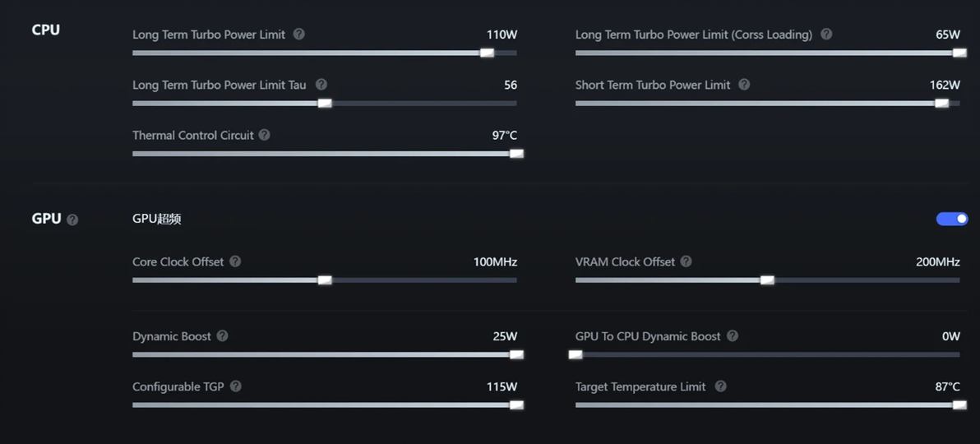Screen dimensions: 980x444
Task: Click Target Temperature Limit help icon
Action: [721, 386]
